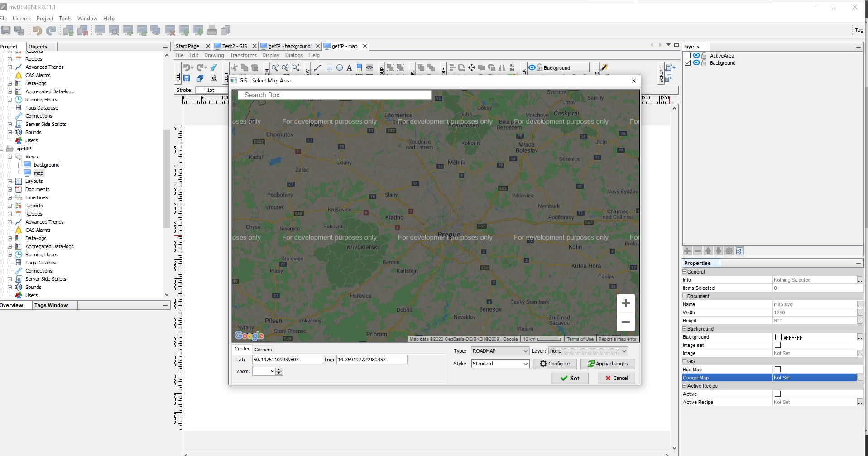868x456 pixels.
Task: Expand the getIP Layouts tree node
Action: point(10,181)
